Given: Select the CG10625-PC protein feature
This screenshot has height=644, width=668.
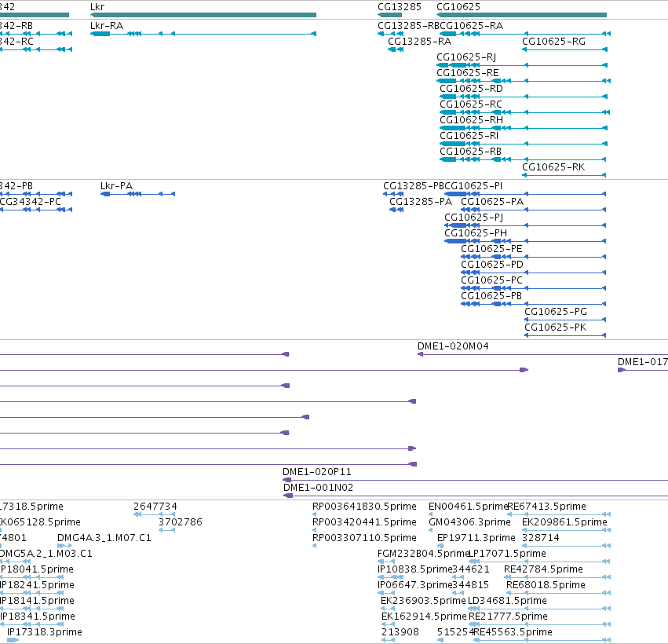Looking at the screenshot, I should click(533, 288).
